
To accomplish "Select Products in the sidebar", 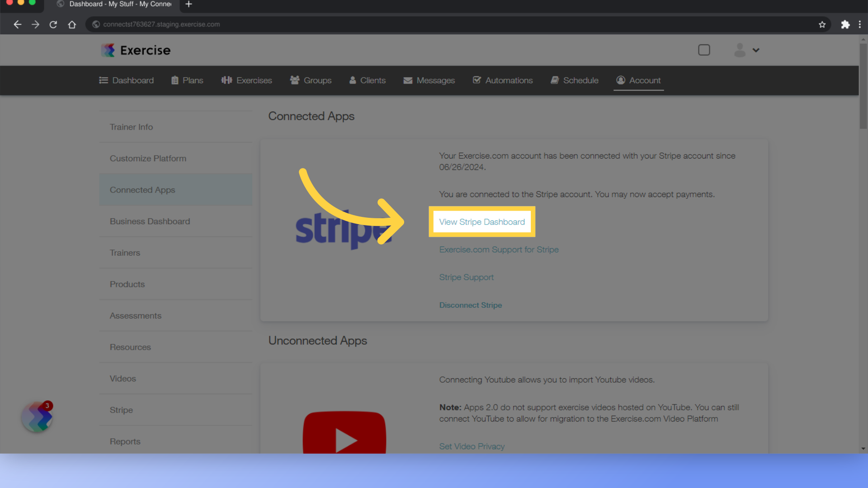I will point(176,284).
